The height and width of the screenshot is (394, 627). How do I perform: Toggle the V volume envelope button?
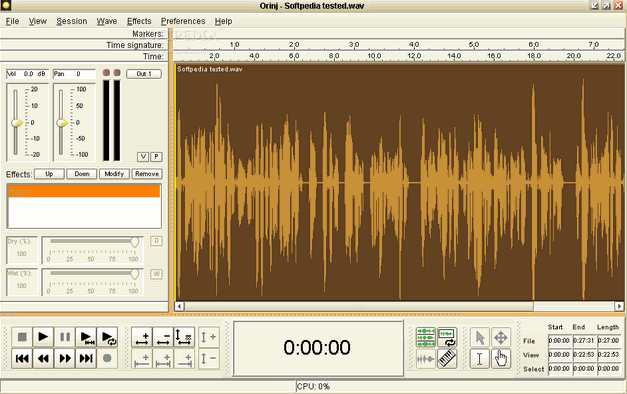click(143, 156)
